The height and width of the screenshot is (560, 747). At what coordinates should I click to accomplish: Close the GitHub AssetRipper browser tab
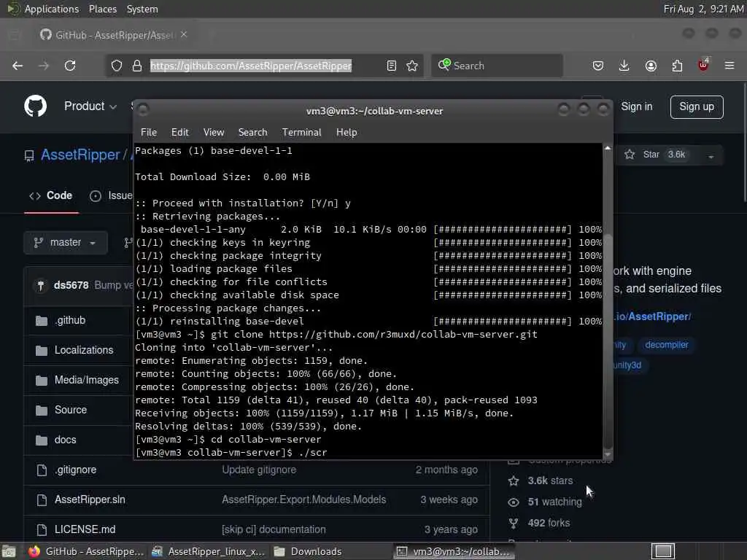[x=184, y=34]
